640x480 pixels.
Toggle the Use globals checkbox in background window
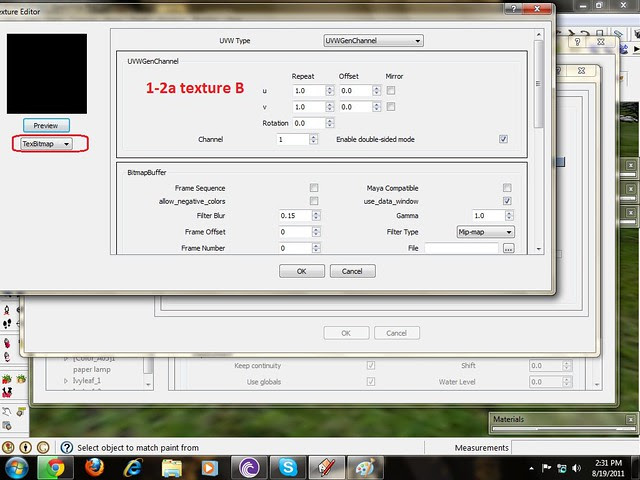pos(371,381)
